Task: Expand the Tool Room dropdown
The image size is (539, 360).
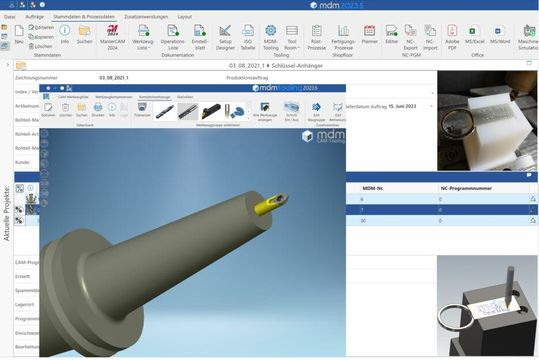Action: click(x=292, y=37)
